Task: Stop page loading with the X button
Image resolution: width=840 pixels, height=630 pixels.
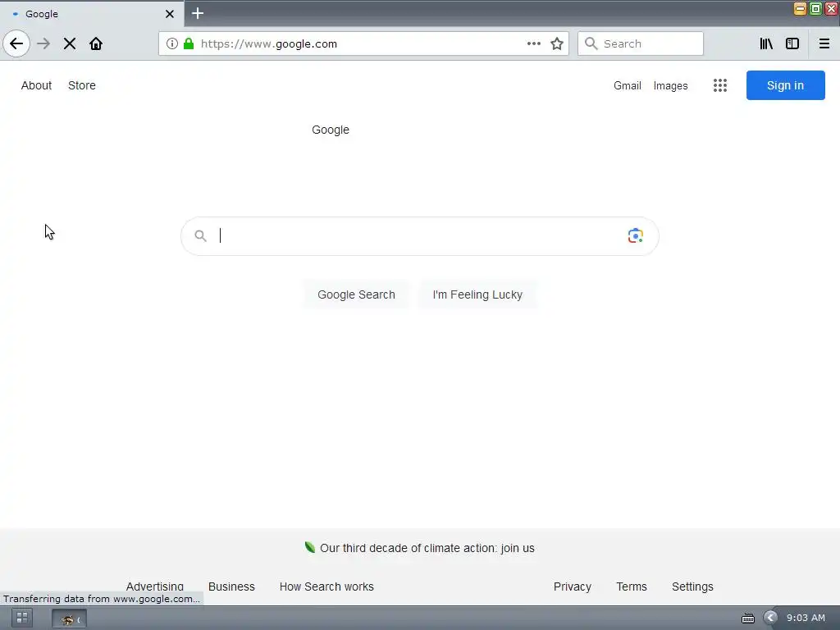Action: (70, 43)
